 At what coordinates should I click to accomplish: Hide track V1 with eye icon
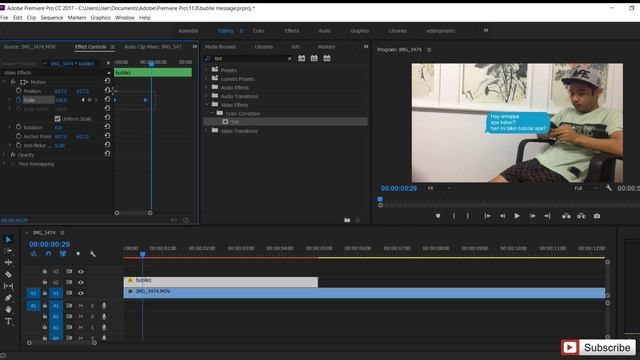pos(81,293)
